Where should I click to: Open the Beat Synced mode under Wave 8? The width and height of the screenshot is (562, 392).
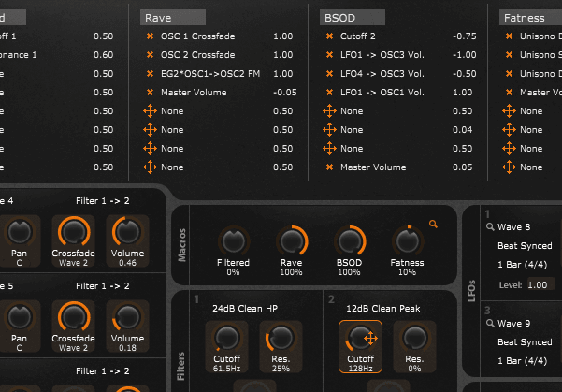pyautogui.click(x=525, y=245)
